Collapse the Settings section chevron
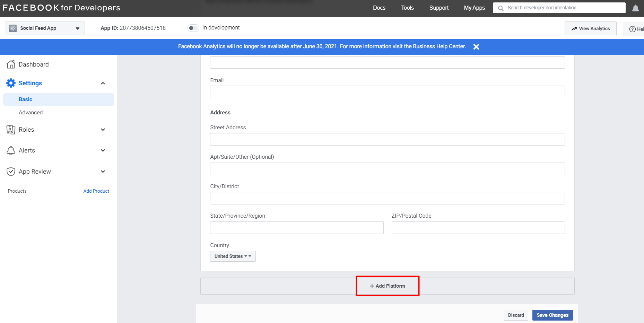This screenshot has height=323, width=644. pyautogui.click(x=103, y=83)
